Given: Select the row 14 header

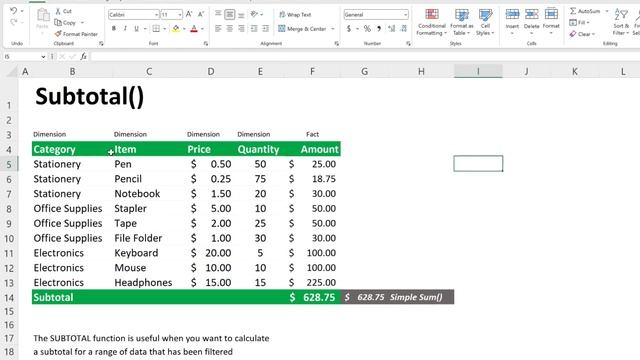Looking at the screenshot, I should (x=9, y=298).
